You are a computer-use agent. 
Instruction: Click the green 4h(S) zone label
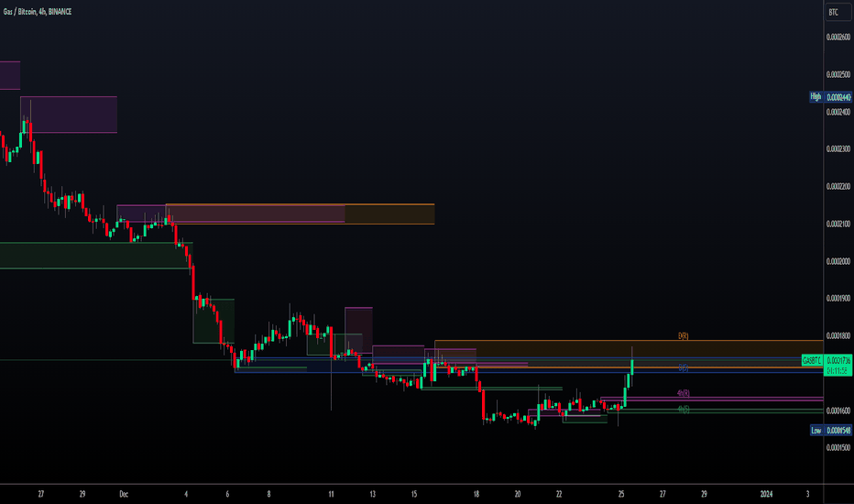click(x=683, y=410)
